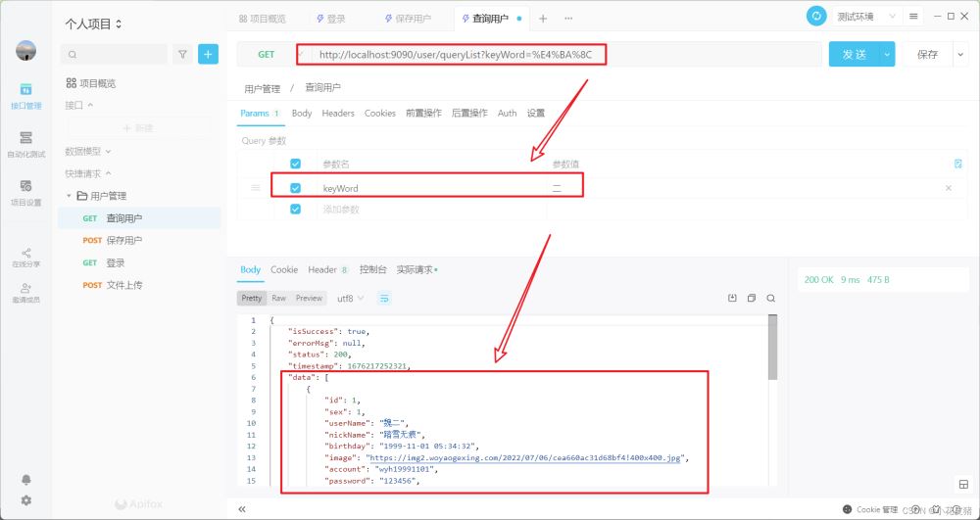Click the bulk edit icon in params header
Viewport: 980px width, 520px height.
(x=957, y=164)
